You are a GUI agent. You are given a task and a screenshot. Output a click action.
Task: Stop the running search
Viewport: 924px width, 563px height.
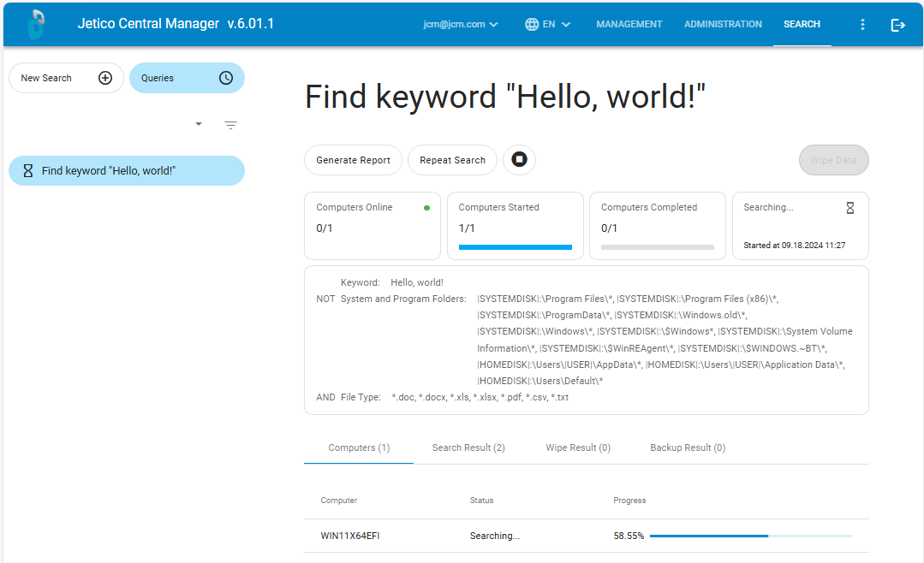pyautogui.click(x=519, y=160)
